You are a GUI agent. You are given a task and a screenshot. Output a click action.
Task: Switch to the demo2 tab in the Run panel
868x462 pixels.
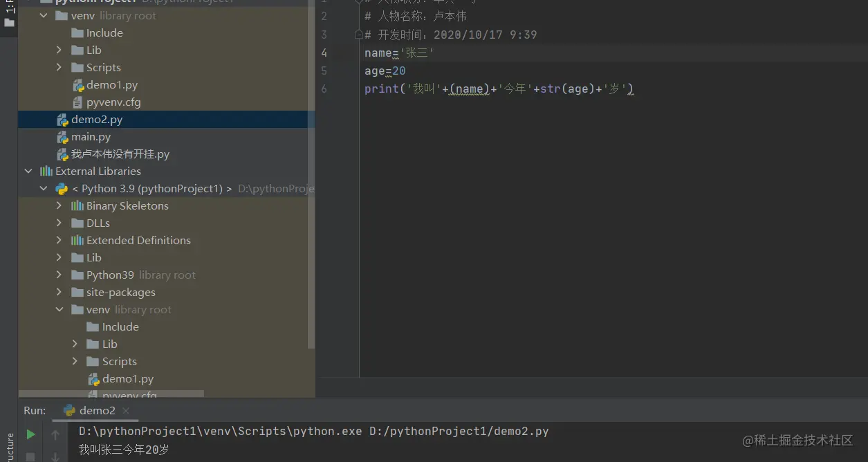click(97, 410)
